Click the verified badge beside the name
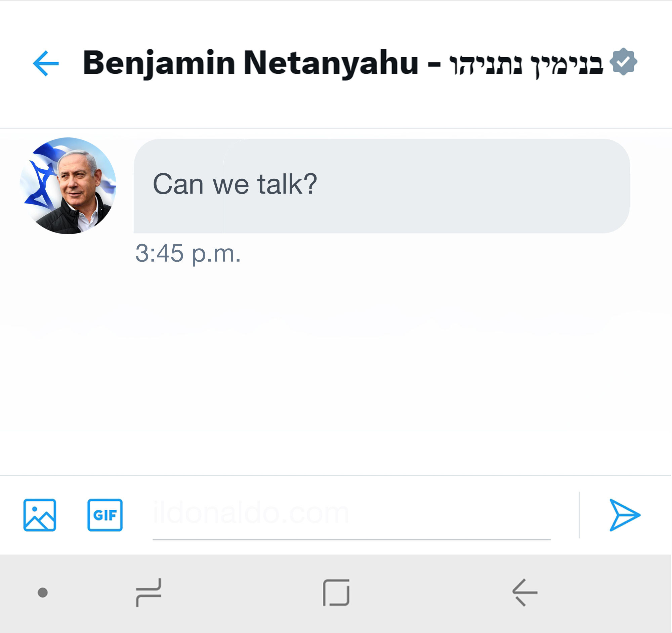Image resolution: width=672 pixels, height=633 pixels. pos(624,62)
